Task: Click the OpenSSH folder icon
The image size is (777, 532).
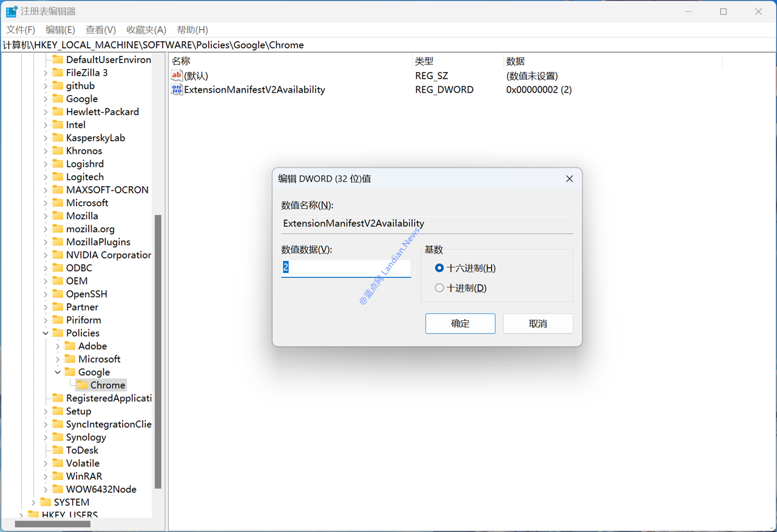Action: coord(58,294)
